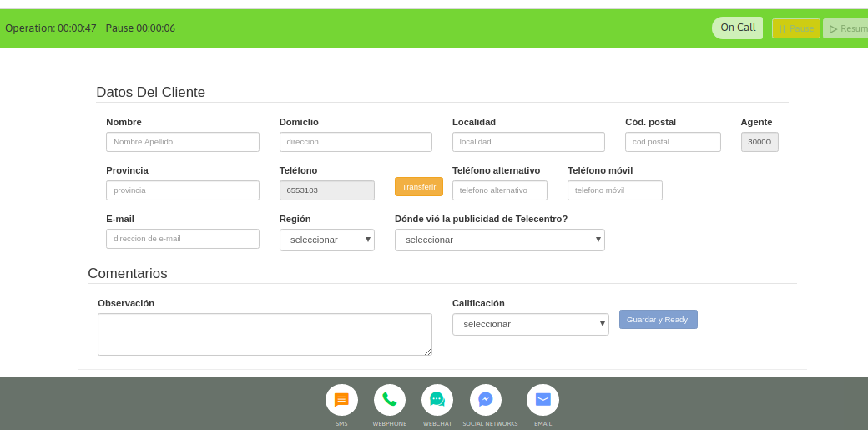This screenshot has height=430, width=868.
Task: Click the Calificación label
Action: 478,303
